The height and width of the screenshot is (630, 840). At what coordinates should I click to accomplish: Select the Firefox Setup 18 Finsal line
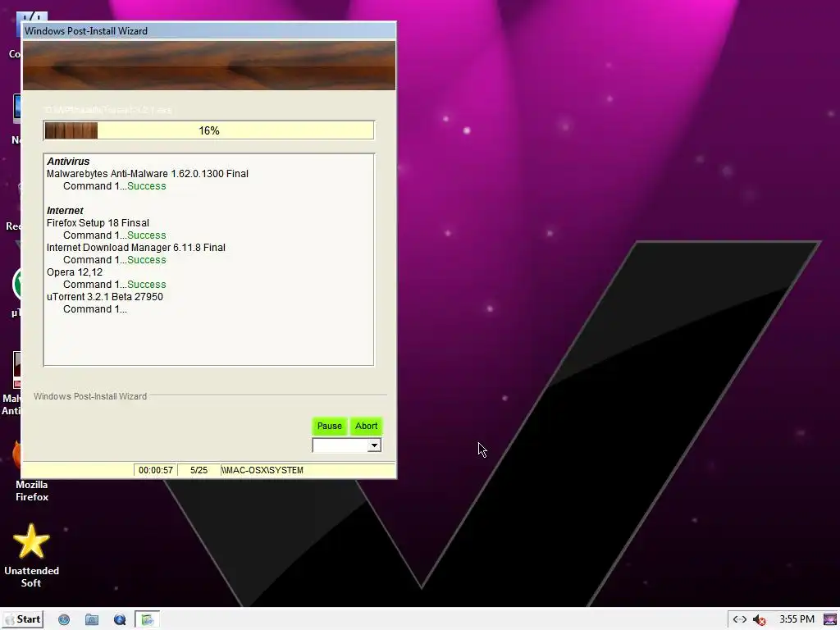tap(98, 223)
